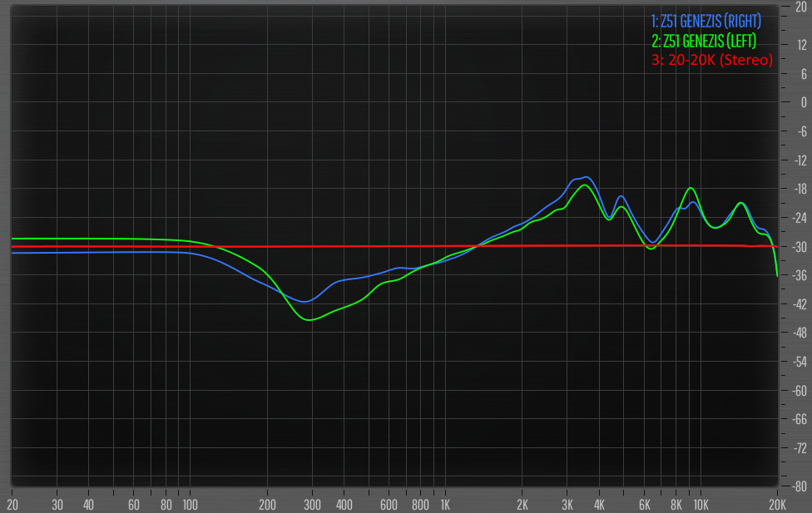Image resolution: width=812 pixels, height=513 pixels.
Task: Click the 0 dB level axis label
Action: [803, 102]
